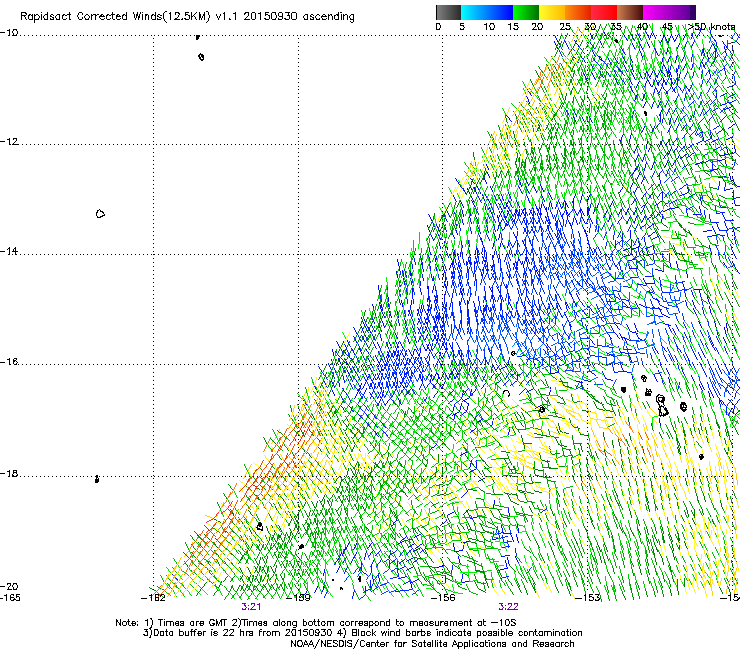
Task: Click the latitude label '-16'
Action: [x=9, y=362]
